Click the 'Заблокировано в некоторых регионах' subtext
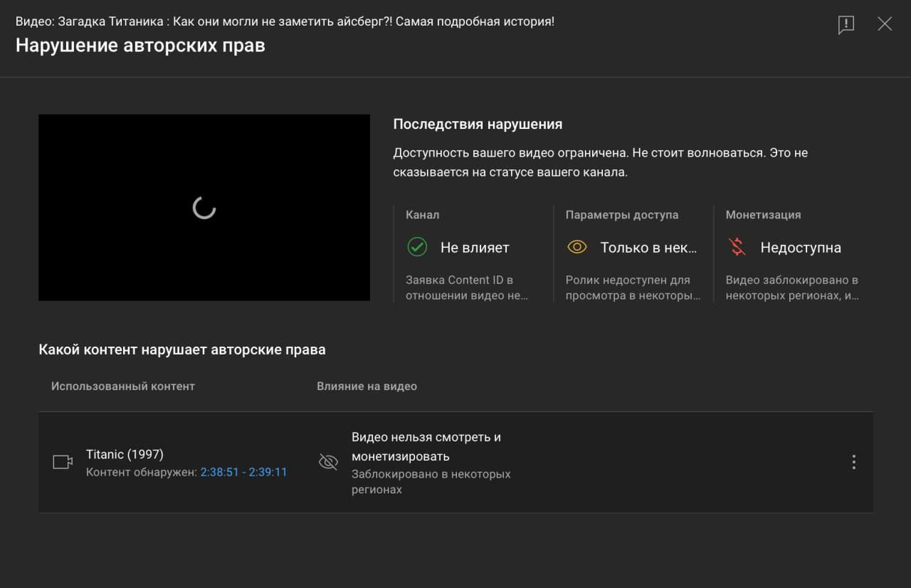Image resolution: width=911 pixels, height=588 pixels. [x=431, y=482]
